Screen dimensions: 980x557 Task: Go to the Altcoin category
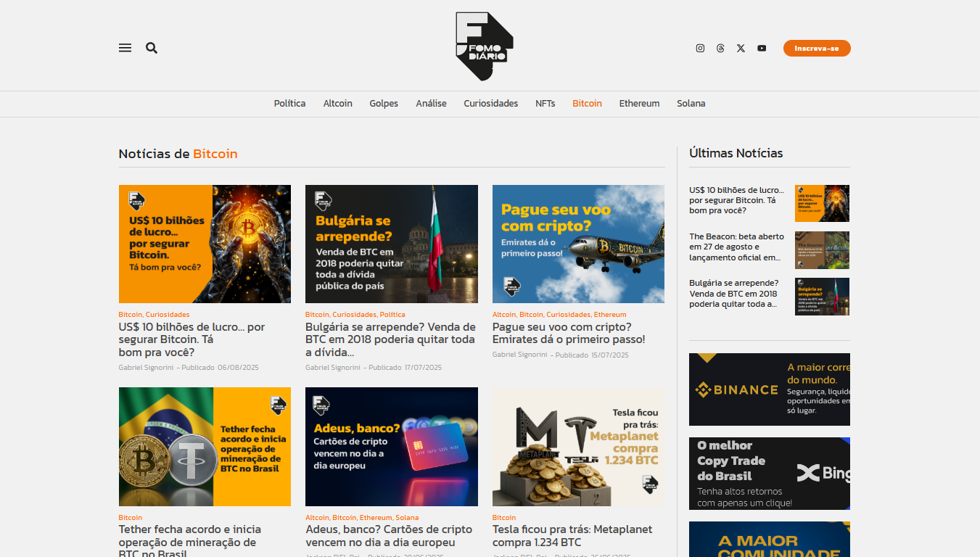pos(337,104)
